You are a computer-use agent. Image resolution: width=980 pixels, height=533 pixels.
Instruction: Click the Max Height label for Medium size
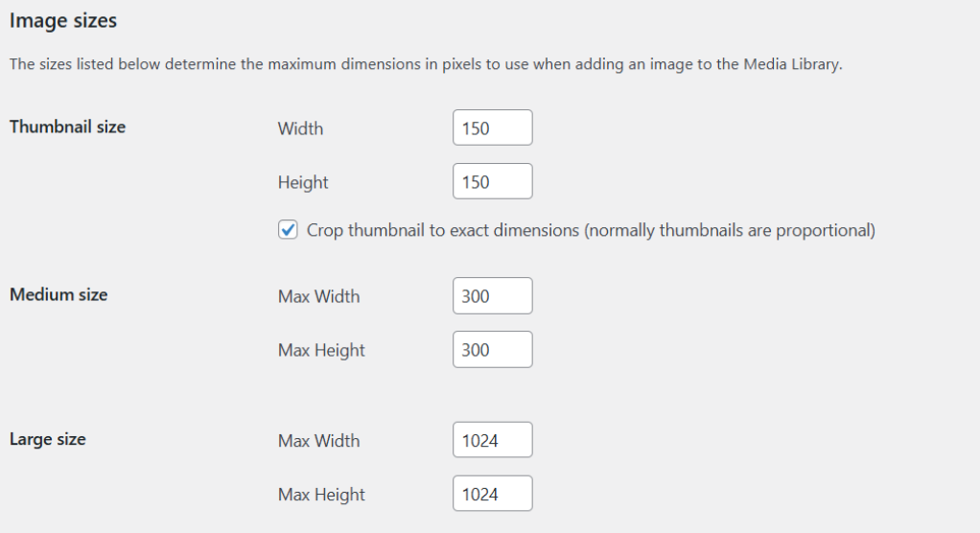point(321,350)
